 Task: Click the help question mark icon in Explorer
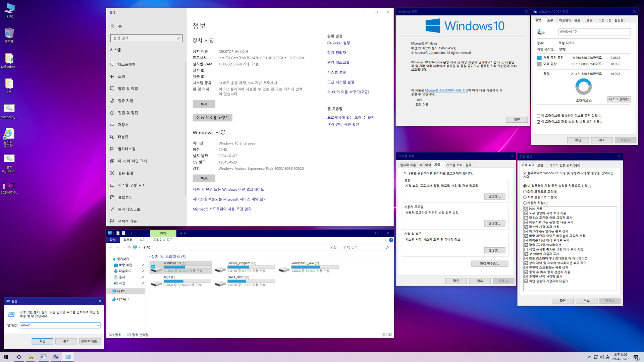pyautogui.click(x=391, y=240)
